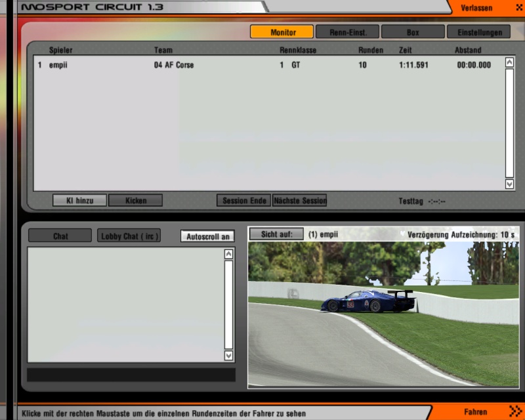This screenshot has width=525, height=420.
Task: Open Lobby Chat (irc)
Action: (129, 236)
